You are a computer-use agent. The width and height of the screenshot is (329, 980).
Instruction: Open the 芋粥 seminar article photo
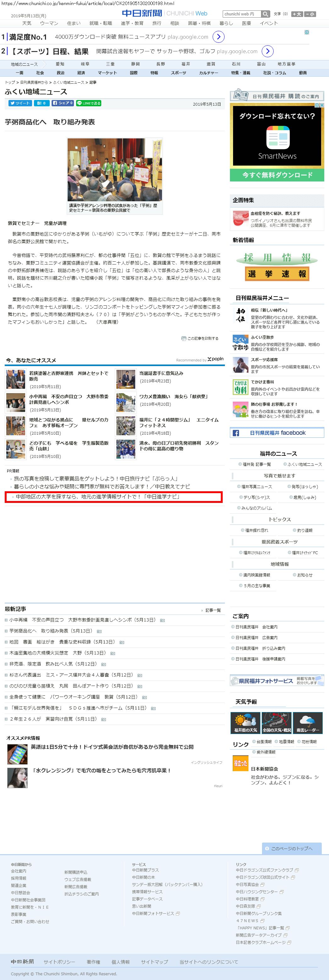pyautogui.click(x=115, y=170)
